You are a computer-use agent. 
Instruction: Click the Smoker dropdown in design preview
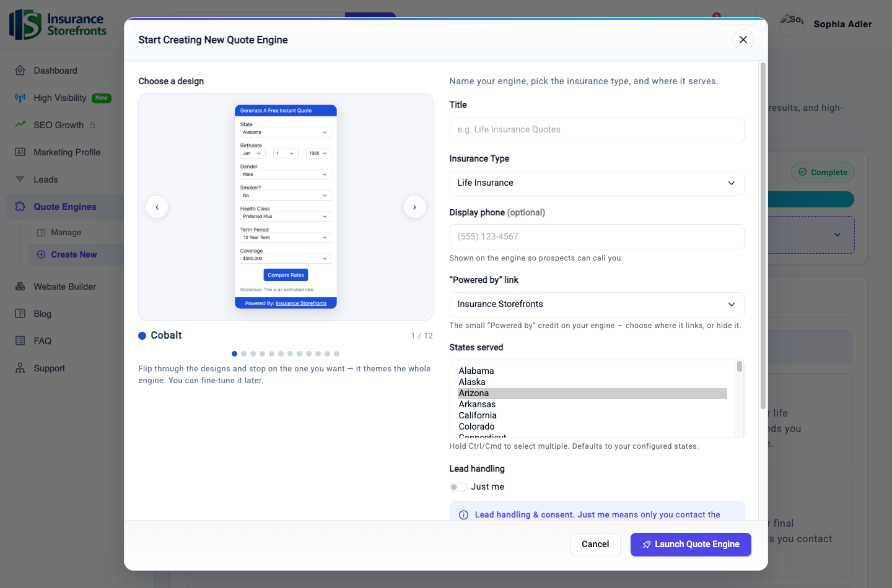click(286, 196)
